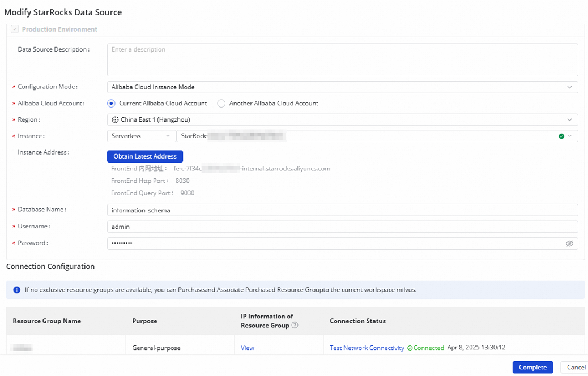
Task: Open the StarRocks instance selection dropdown
Action: point(377,136)
